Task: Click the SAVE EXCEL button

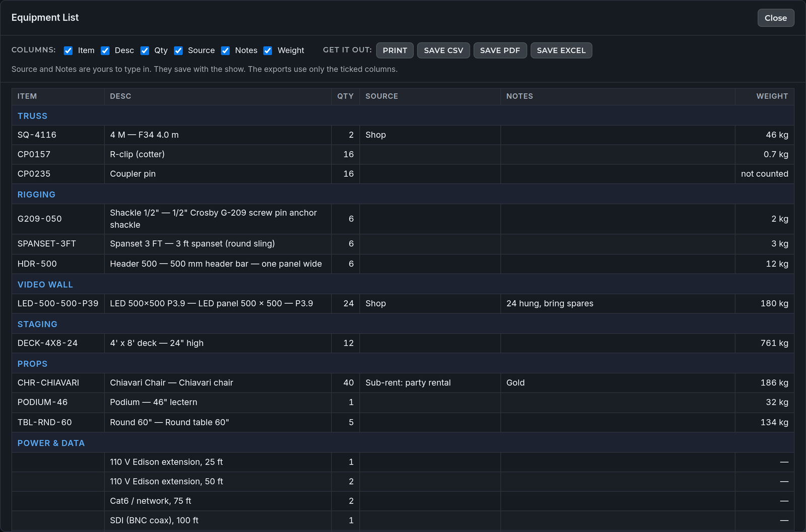Action: (561, 50)
